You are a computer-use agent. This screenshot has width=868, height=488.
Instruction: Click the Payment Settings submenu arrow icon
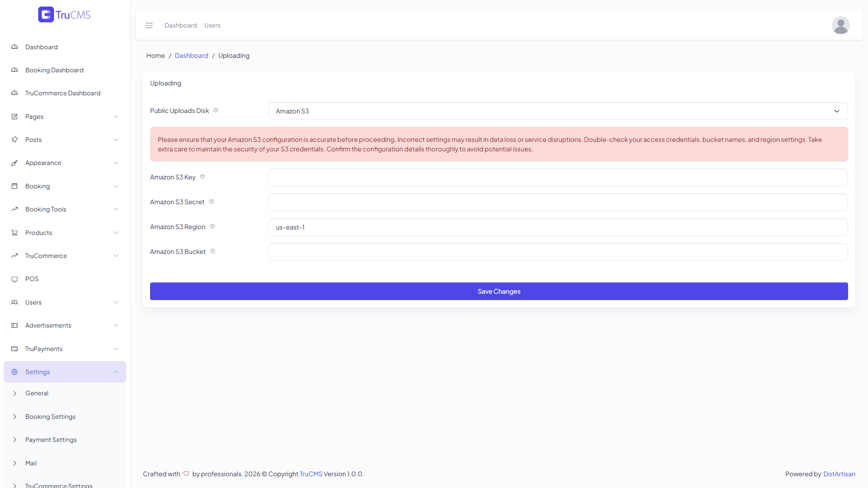click(x=14, y=440)
